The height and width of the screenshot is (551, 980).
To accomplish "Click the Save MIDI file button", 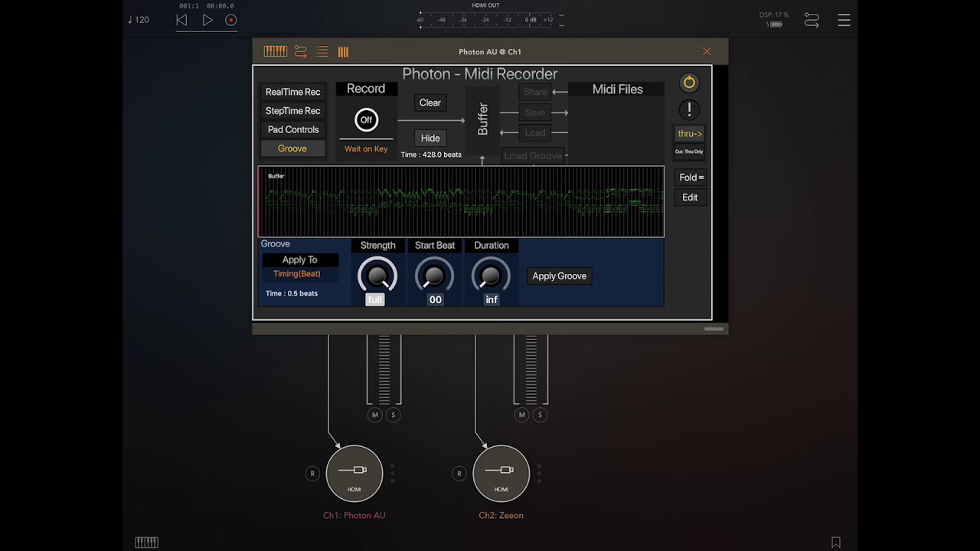I will click(x=535, y=112).
